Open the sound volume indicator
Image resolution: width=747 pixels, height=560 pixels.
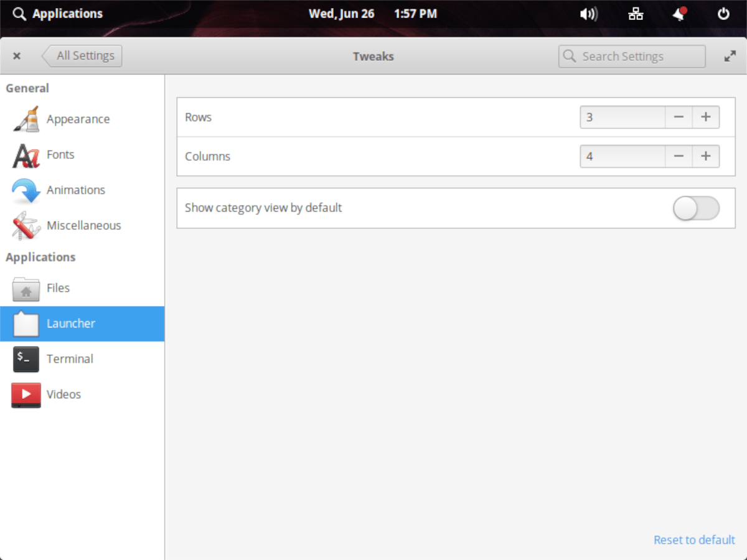(588, 14)
